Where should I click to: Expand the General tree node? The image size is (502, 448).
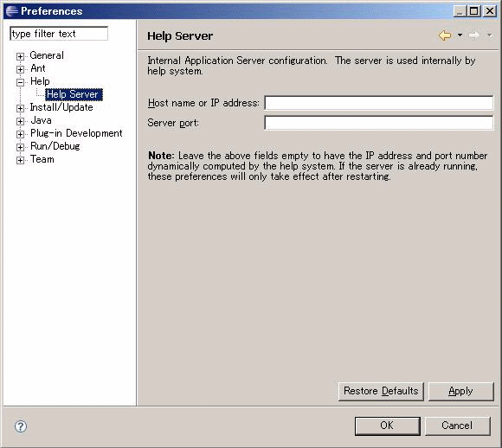click(x=20, y=56)
